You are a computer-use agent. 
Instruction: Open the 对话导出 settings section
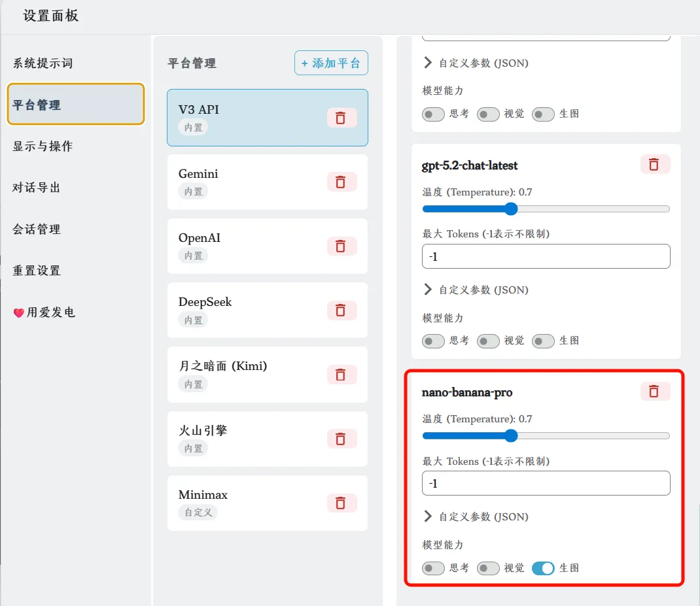click(76, 188)
